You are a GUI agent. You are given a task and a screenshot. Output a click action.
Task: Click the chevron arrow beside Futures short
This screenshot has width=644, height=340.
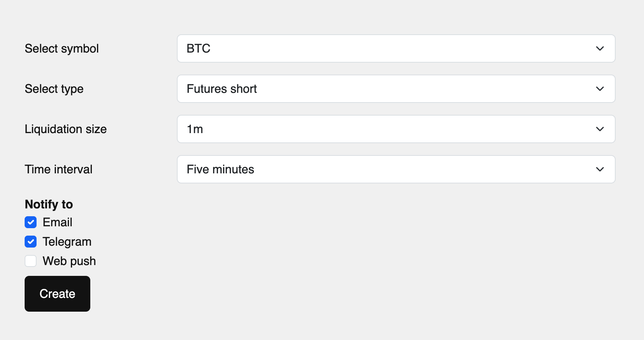pos(600,89)
